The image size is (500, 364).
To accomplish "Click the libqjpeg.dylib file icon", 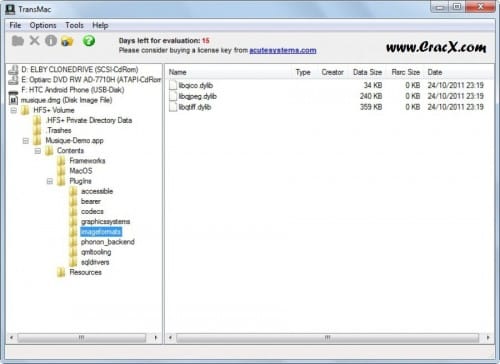I will [173, 96].
